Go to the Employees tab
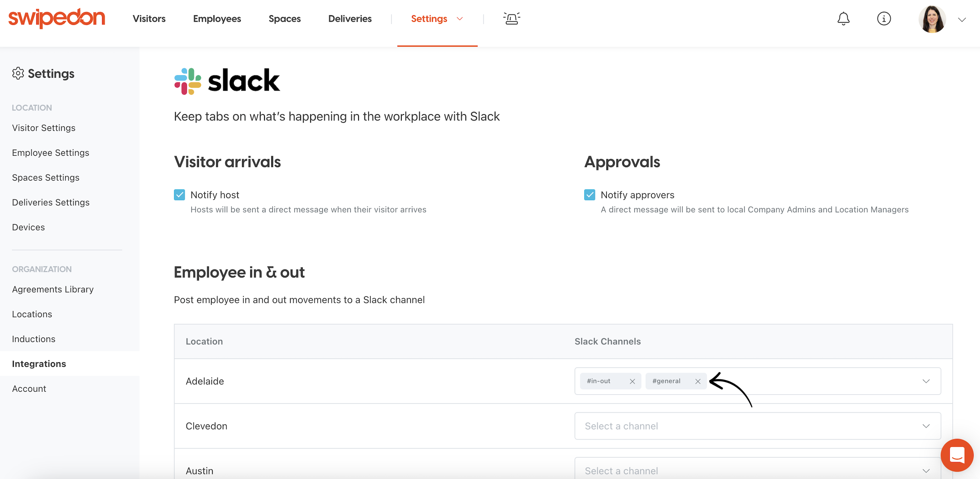The height and width of the screenshot is (479, 980). [217, 19]
